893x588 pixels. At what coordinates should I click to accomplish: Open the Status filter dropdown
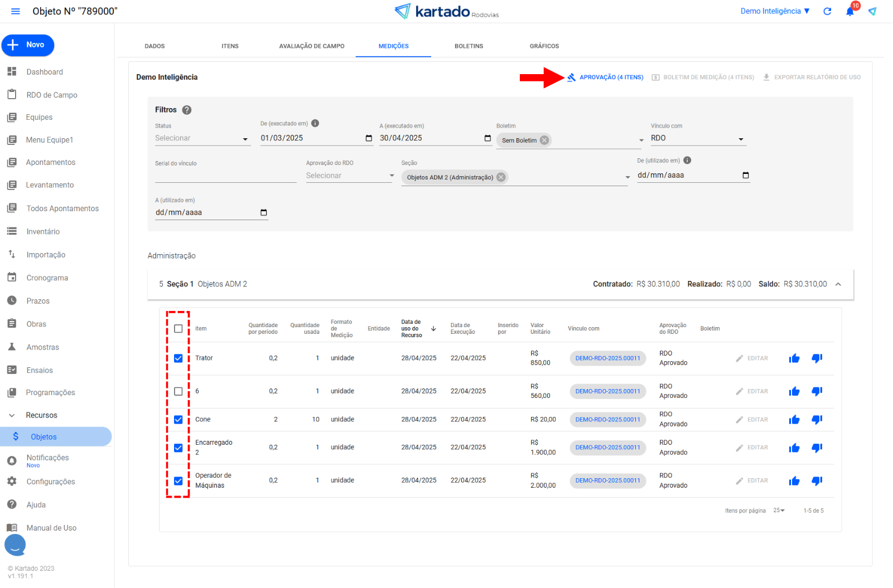(x=202, y=139)
